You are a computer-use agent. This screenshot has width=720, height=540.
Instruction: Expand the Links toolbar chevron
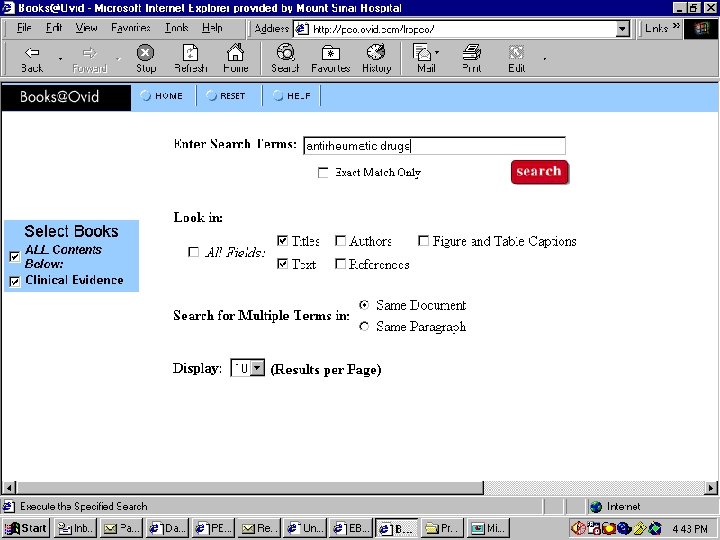676,27
